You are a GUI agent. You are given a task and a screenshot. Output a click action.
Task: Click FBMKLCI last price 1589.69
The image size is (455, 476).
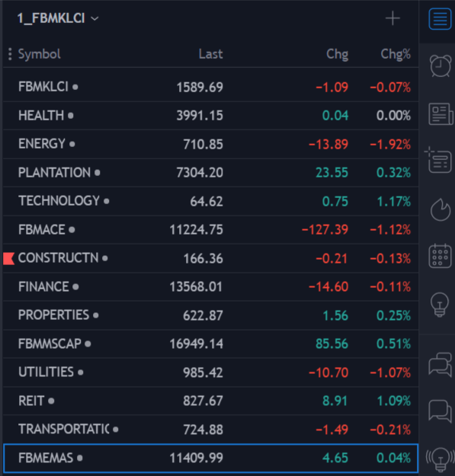[200, 88]
